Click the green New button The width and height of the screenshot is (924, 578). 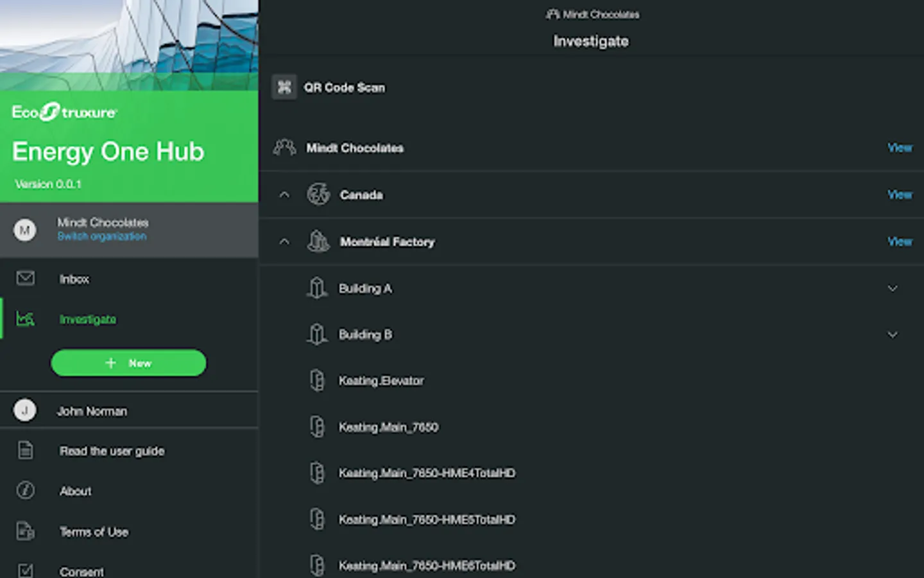point(128,363)
